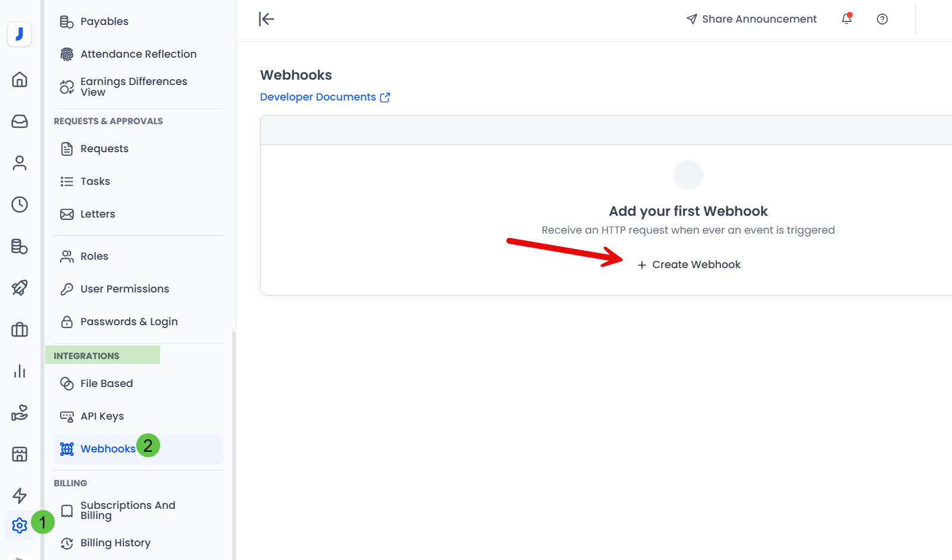Open the inbox tray icon
The height and width of the screenshot is (560, 952).
click(20, 121)
